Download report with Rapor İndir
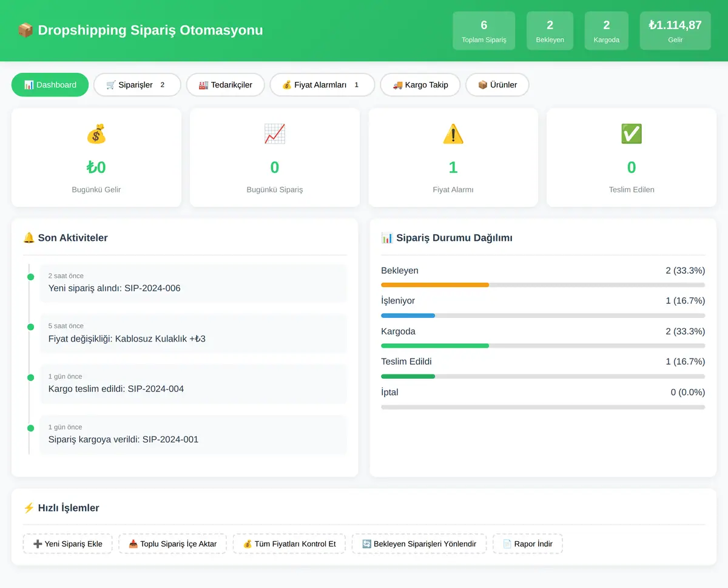Screen dimensions: 728x588 [527, 544]
